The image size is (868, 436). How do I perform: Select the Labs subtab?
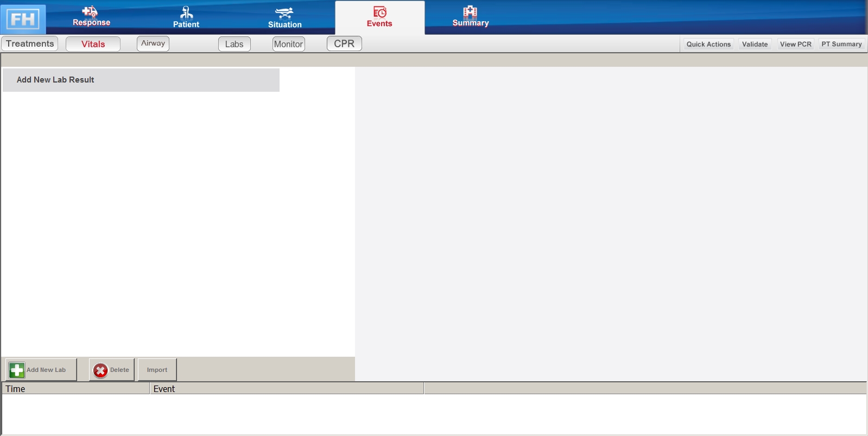click(x=234, y=44)
